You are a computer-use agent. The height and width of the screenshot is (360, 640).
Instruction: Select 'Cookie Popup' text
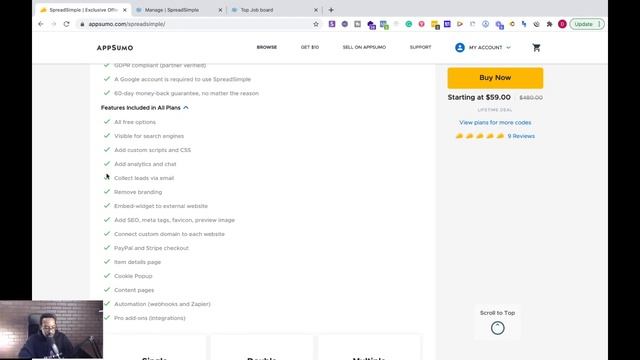point(133,276)
